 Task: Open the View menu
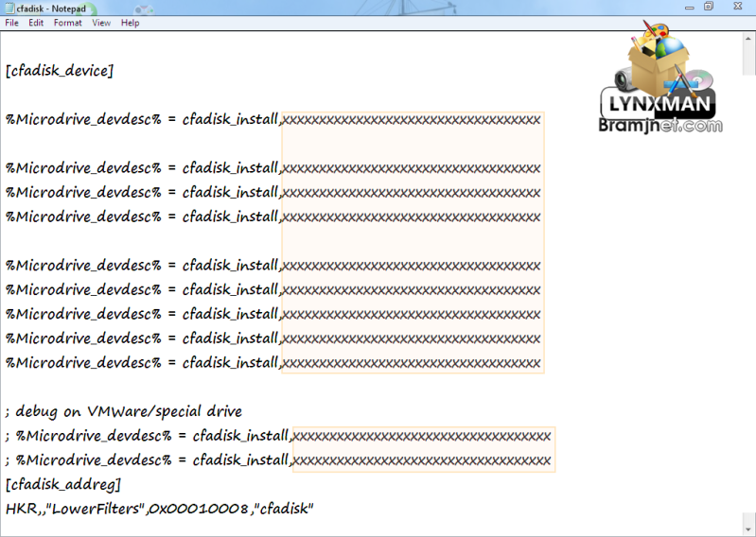click(101, 23)
